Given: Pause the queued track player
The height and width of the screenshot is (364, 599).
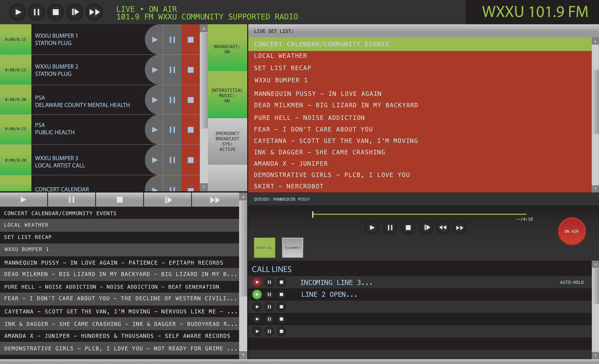Looking at the screenshot, I should [390, 228].
